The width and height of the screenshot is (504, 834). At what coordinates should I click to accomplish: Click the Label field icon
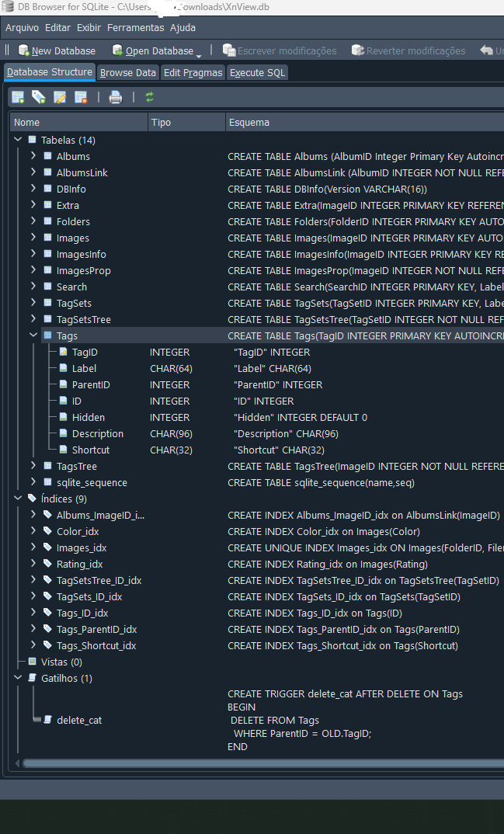tap(63, 368)
